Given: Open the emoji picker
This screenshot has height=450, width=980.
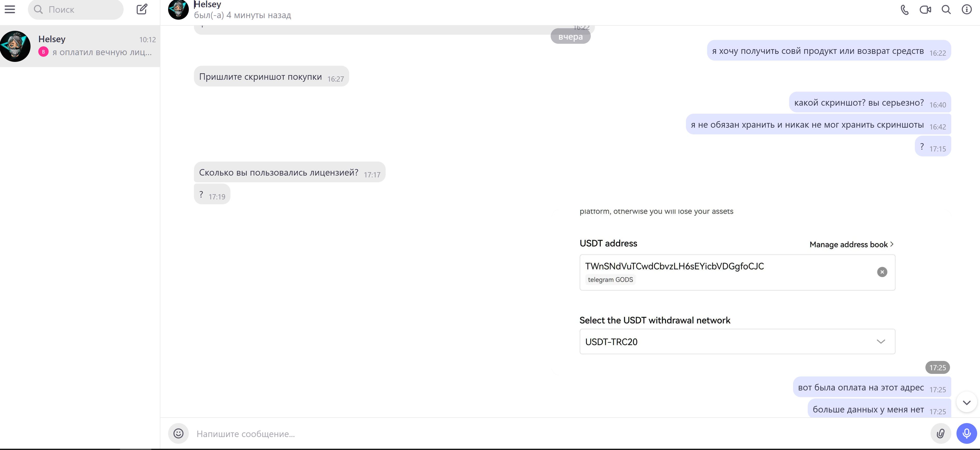Looking at the screenshot, I should pyautogui.click(x=178, y=433).
